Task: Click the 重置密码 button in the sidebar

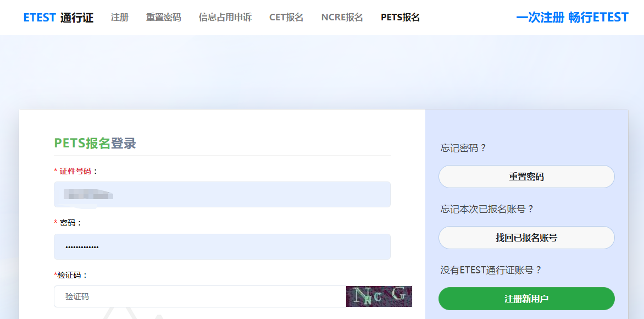Action: click(526, 176)
